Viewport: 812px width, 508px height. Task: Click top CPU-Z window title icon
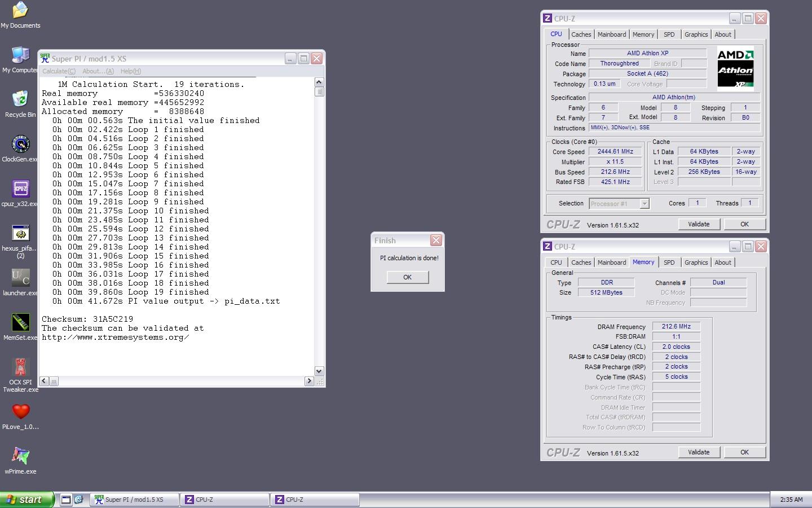[x=547, y=18]
